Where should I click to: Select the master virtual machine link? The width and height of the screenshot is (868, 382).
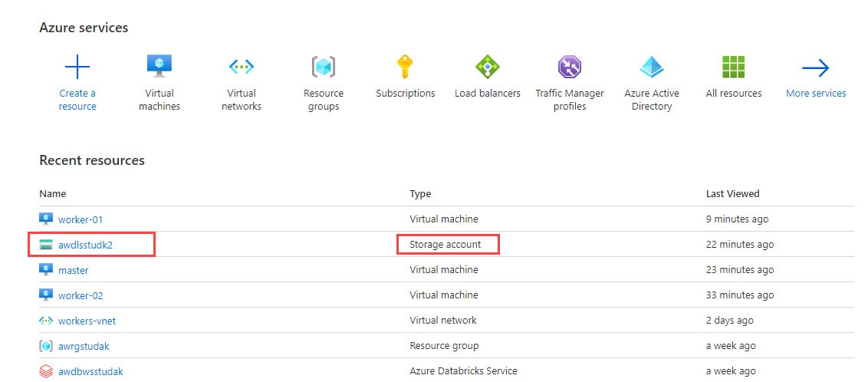pos(73,270)
